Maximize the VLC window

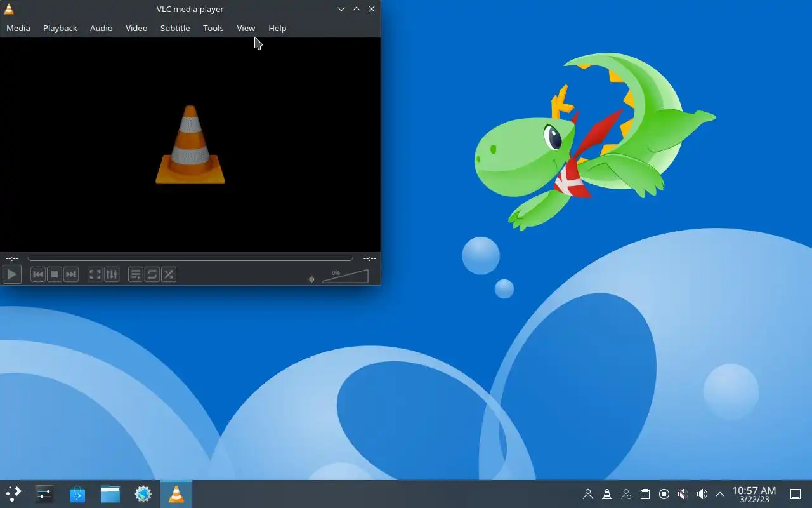(x=357, y=9)
